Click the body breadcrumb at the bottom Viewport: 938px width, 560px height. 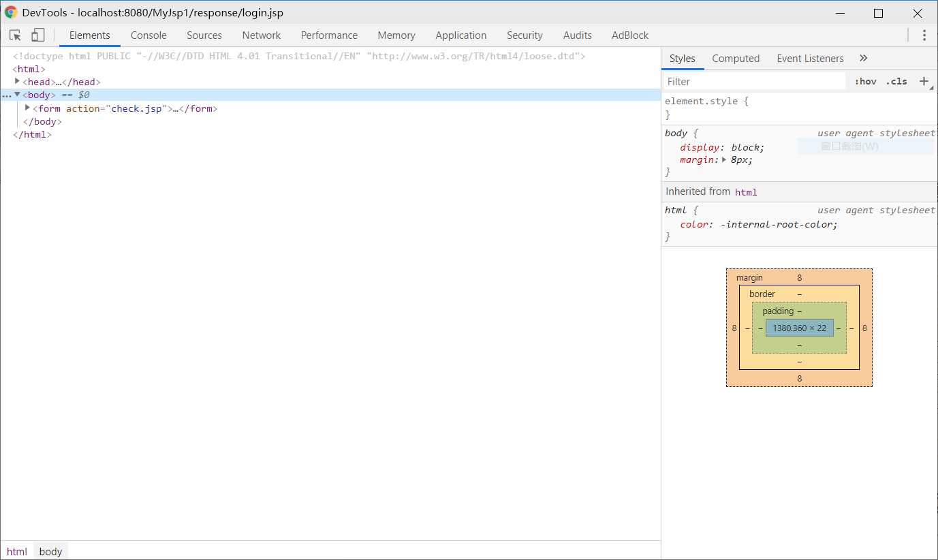[50, 552]
